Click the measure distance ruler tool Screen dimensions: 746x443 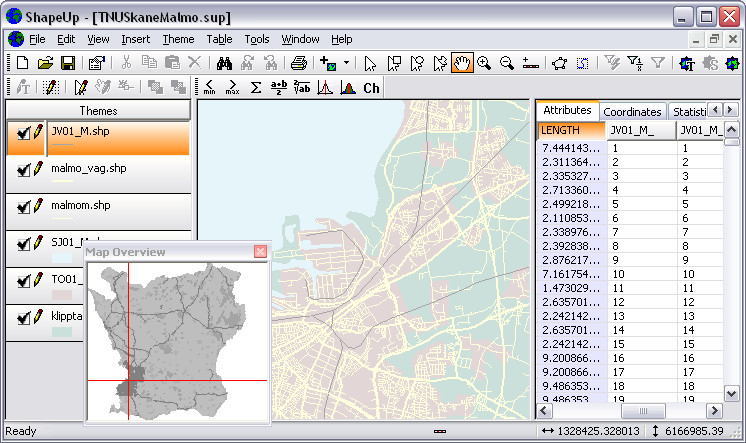point(530,63)
